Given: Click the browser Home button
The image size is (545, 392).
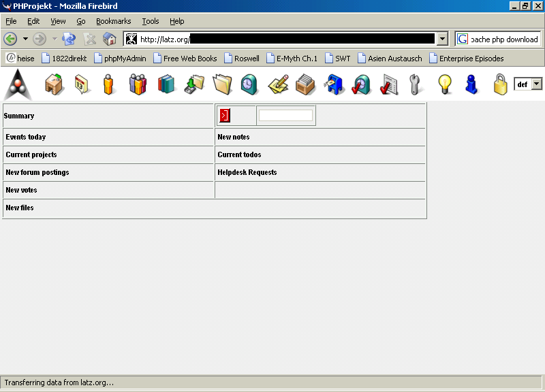Looking at the screenshot, I should coord(110,39).
